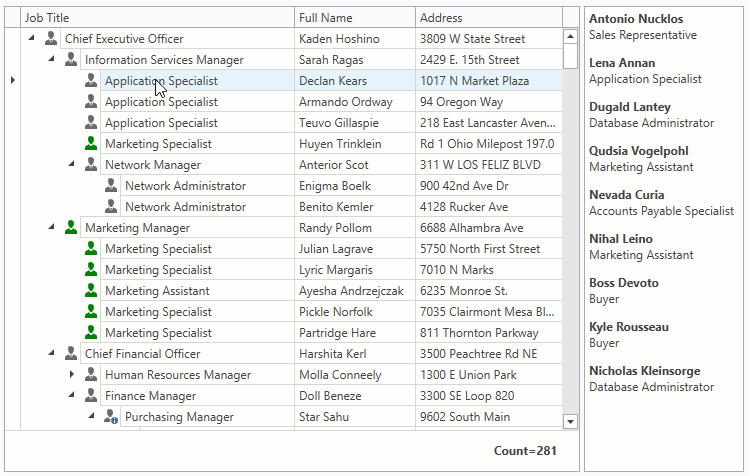Click the Full Name column header
The image size is (750, 476).
click(354, 18)
